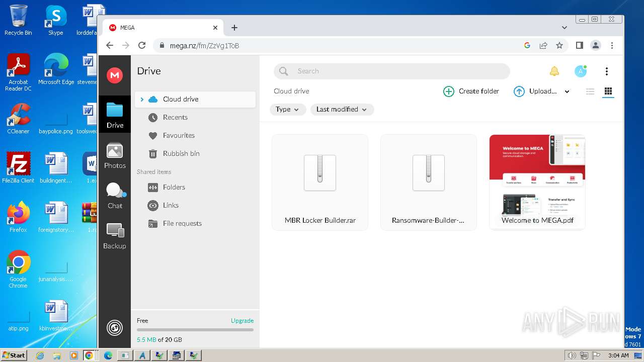Toggle the Chrome side panel
This screenshot has height=362, width=644.
click(x=580, y=45)
